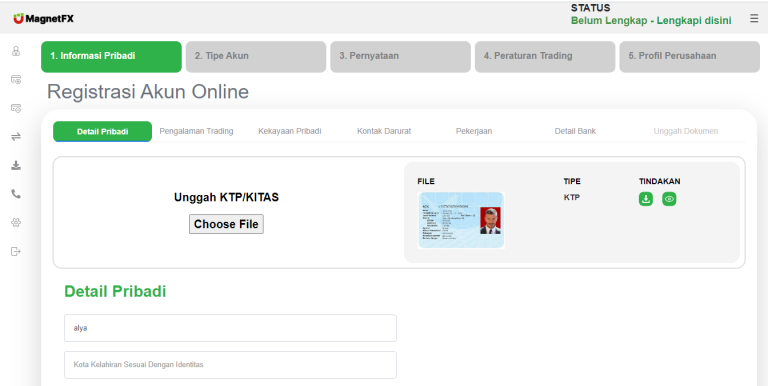Viewport: 768px width, 386px height.
Task: Click the wallet view sidebar icon
Action: 16,79
